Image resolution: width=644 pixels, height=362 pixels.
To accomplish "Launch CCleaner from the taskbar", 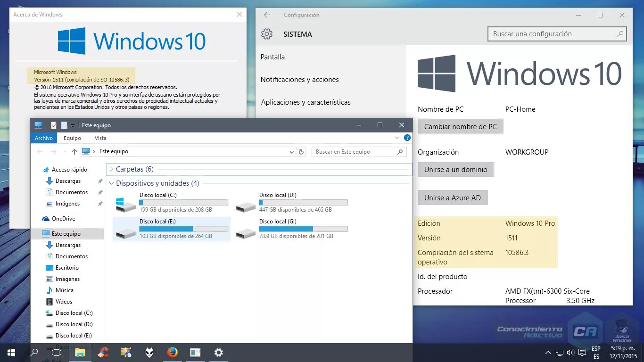I will 103,352.
